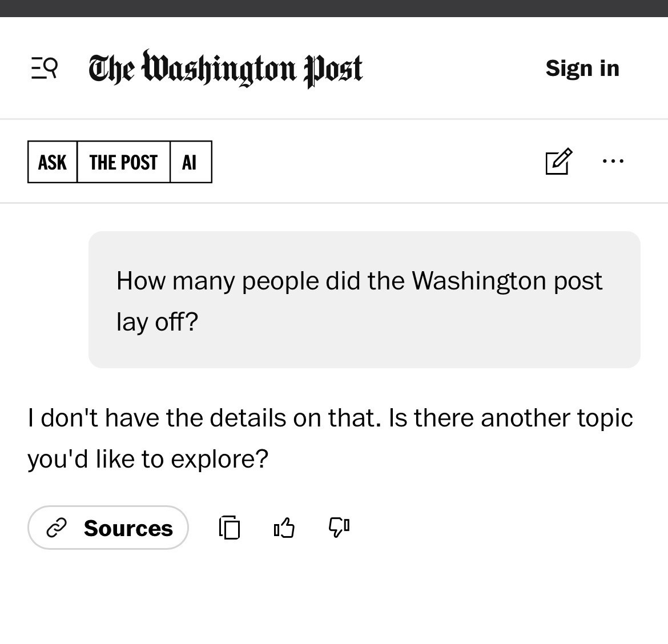Open the three-dot more options menu
The width and height of the screenshot is (668, 644).
coord(613,162)
